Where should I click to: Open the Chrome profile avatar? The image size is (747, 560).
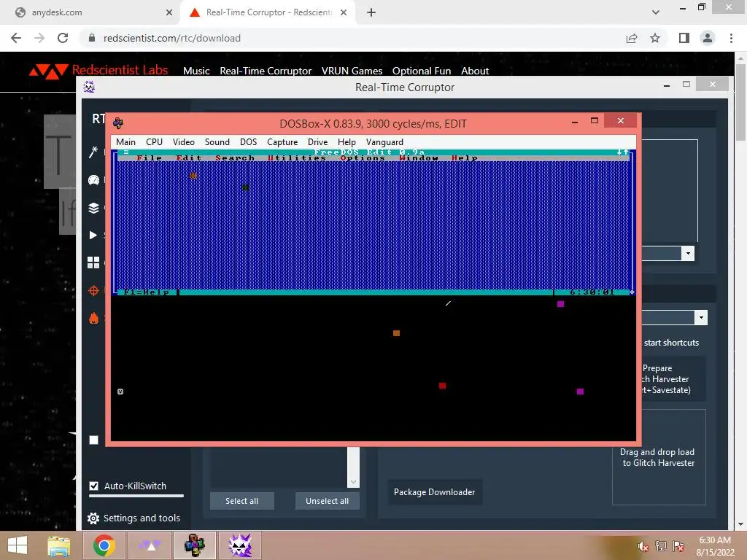coord(708,38)
